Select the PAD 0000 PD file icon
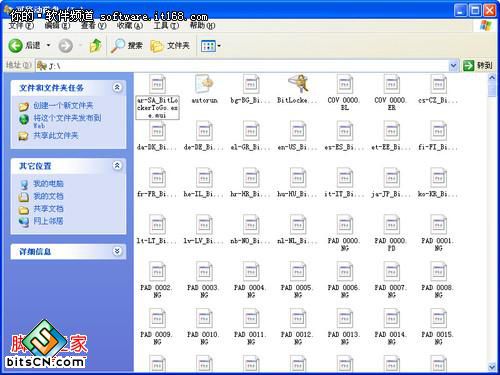500x375 pixels. tap(392, 225)
